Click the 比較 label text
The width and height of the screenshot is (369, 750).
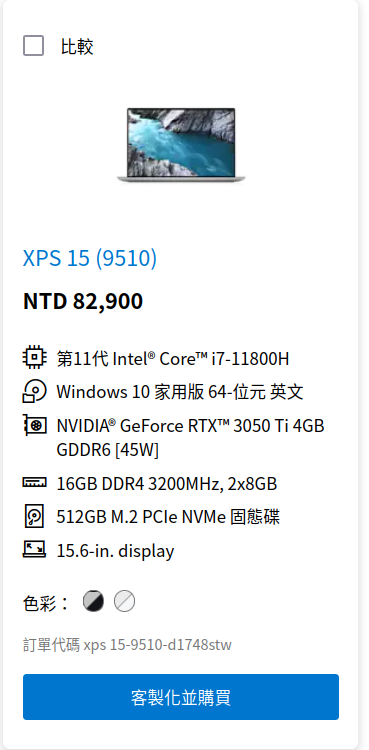pyautogui.click(x=77, y=47)
